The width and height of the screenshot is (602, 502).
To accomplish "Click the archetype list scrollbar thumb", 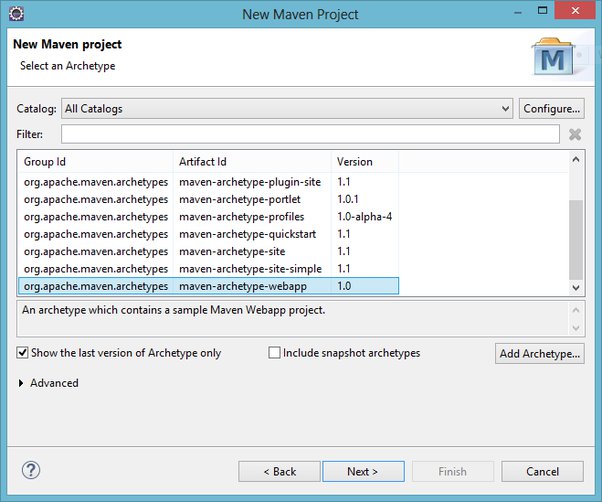I will click(576, 240).
